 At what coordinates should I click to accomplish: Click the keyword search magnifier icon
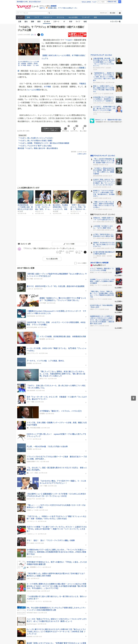tap(49, 13)
